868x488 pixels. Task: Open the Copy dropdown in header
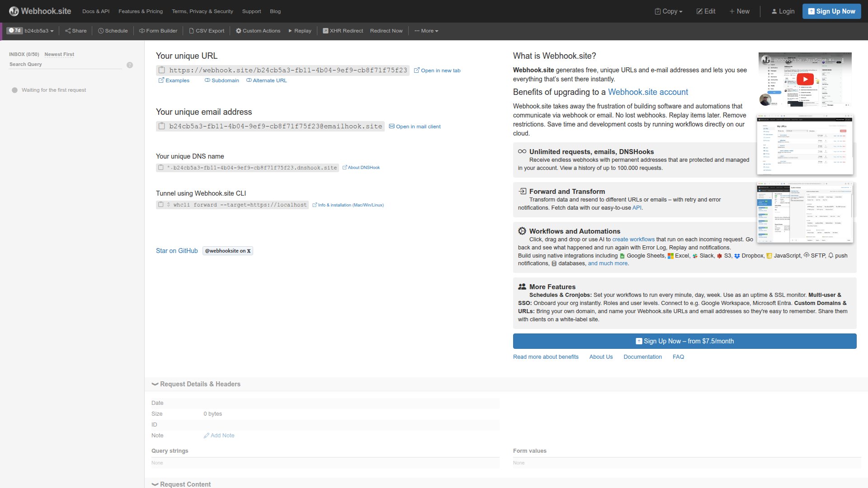tap(669, 11)
